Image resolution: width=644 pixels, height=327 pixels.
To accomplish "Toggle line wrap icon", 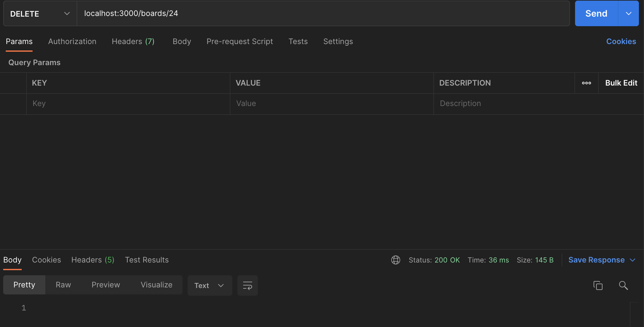I will click(248, 285).
